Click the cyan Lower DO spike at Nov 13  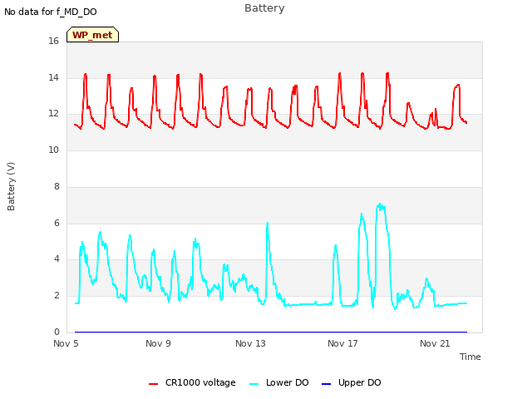coord(268,224)
